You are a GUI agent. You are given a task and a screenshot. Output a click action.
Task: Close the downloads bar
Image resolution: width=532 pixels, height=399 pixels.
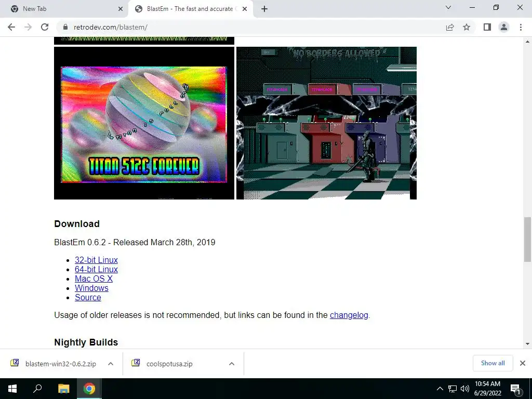click(x=523, y=363)
